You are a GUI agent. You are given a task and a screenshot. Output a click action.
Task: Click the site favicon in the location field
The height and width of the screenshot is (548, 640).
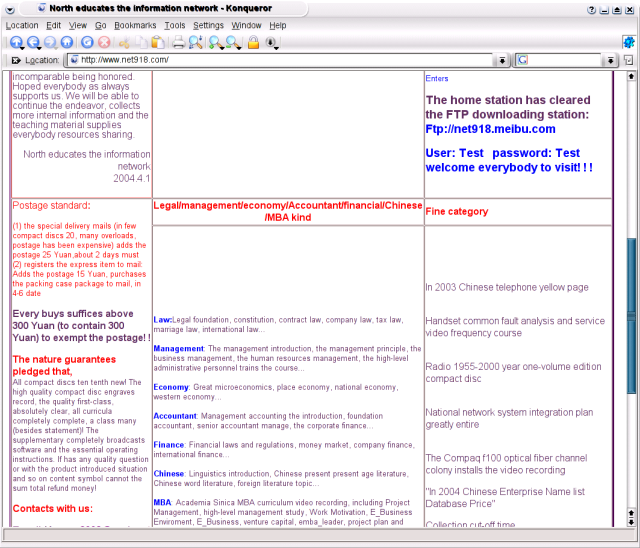click(x=74, y=60)
